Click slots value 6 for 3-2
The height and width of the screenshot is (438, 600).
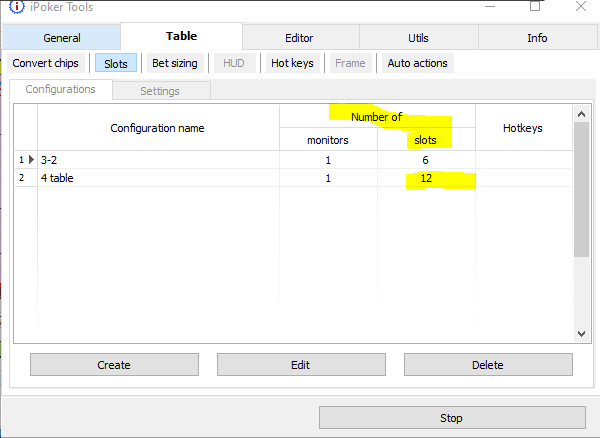click(x=426, y=160)
